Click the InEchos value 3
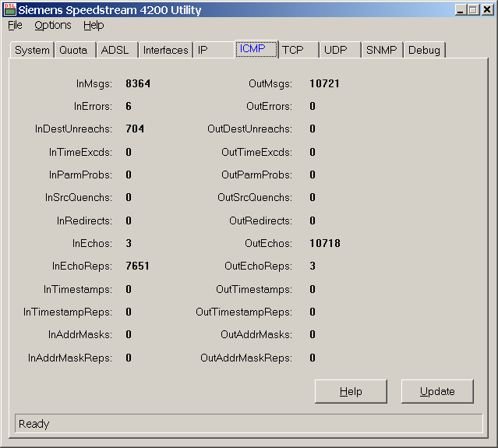Viewport: 498px width, 448px height. [x=129, y=243]
